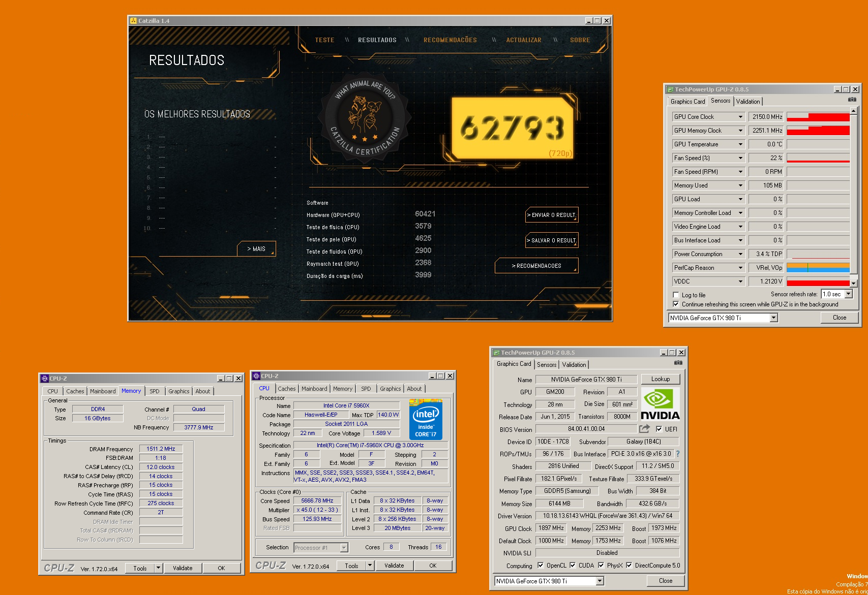Click OK in CPU-Z Memory window

tap(221, 568)
